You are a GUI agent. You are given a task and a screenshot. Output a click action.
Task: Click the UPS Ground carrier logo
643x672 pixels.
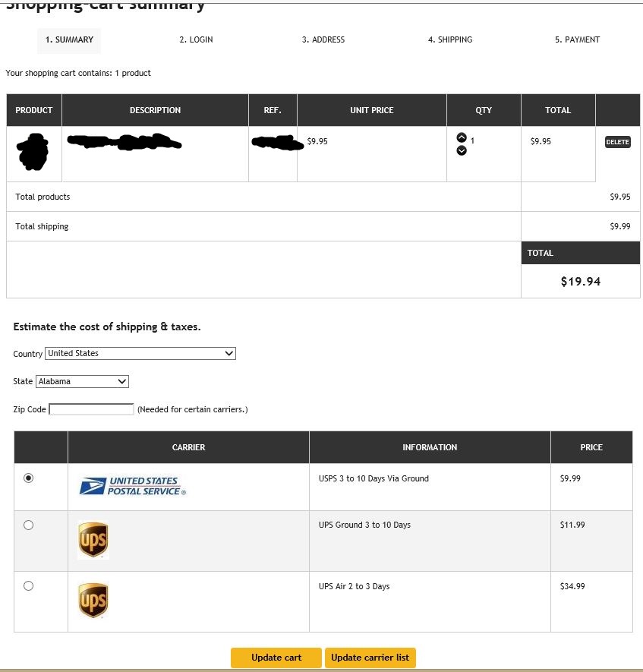[x=93, y=540]
